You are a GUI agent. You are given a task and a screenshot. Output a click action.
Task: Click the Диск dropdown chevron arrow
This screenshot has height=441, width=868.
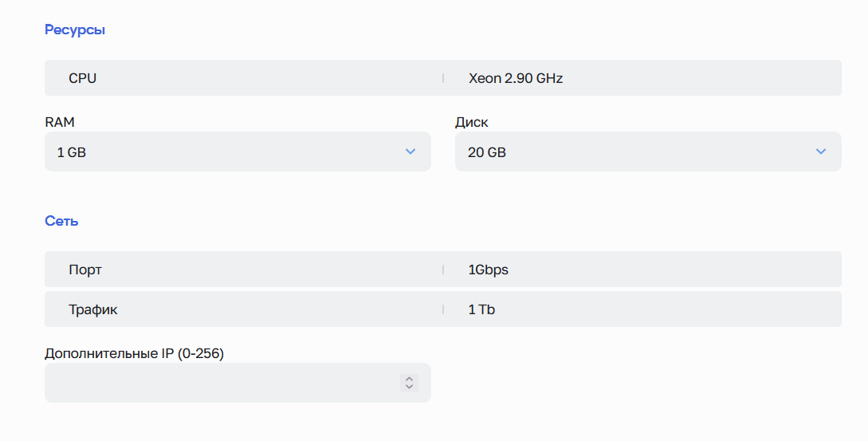[x=821, y=152]
